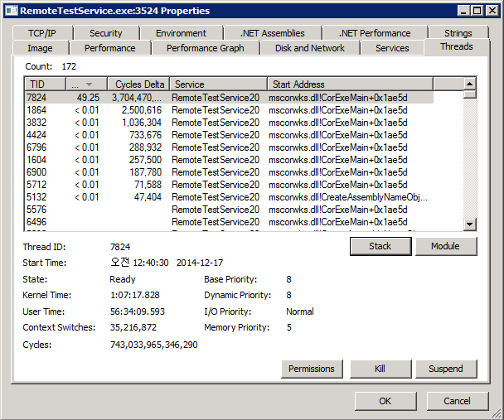Click the thread list vertical scrollbar track
This screenshot has width=504, height=420.
coord(470,157)
